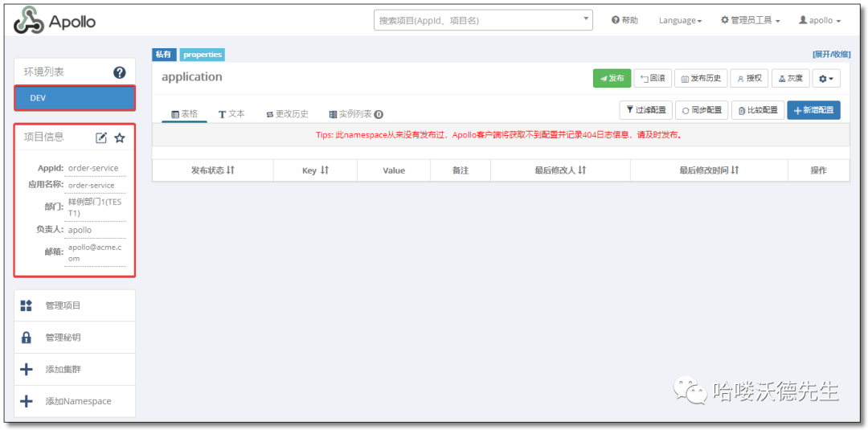Switch to the 表格 tab
The image size is (868, 430).
coord(184,114)
